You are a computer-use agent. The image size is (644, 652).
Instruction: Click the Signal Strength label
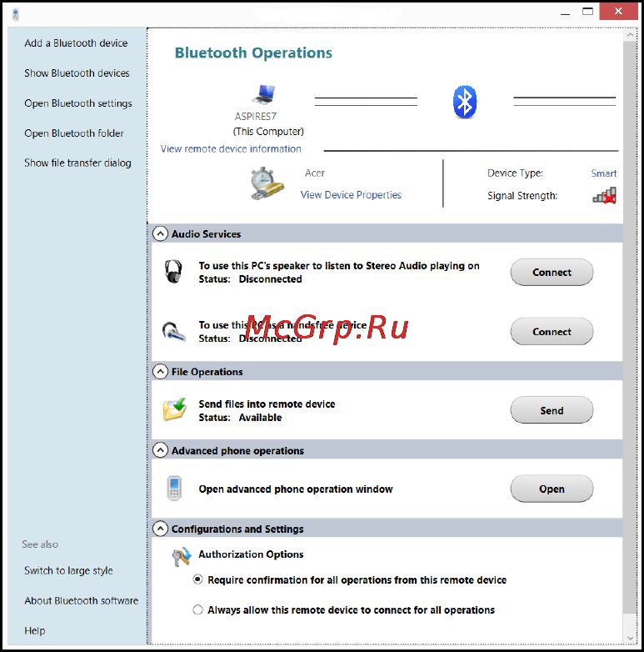coord(522,196)
